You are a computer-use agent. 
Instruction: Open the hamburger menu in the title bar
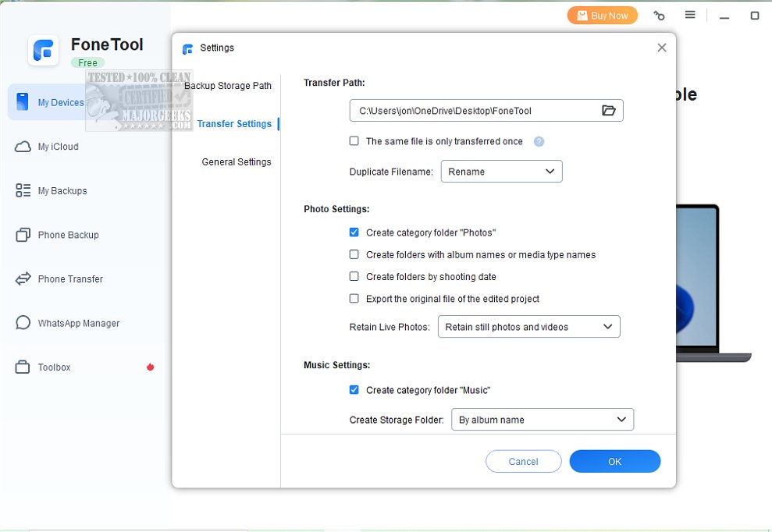pos(690,15)
